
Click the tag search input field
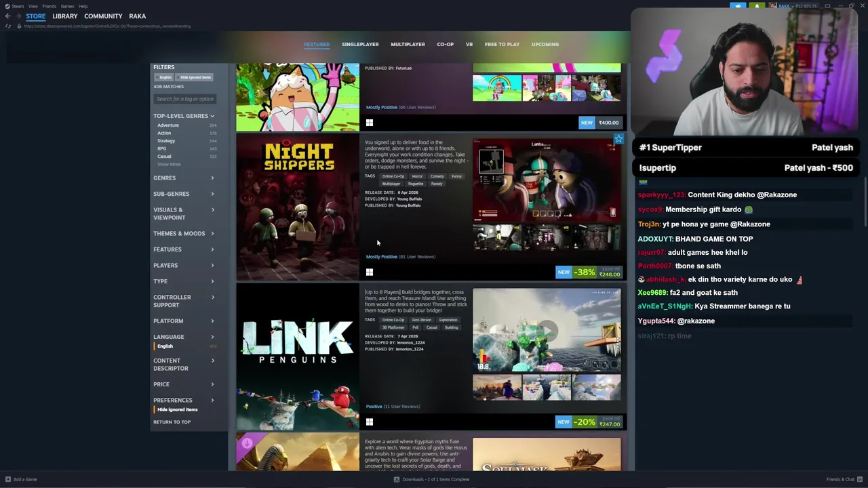pos(186,99)
